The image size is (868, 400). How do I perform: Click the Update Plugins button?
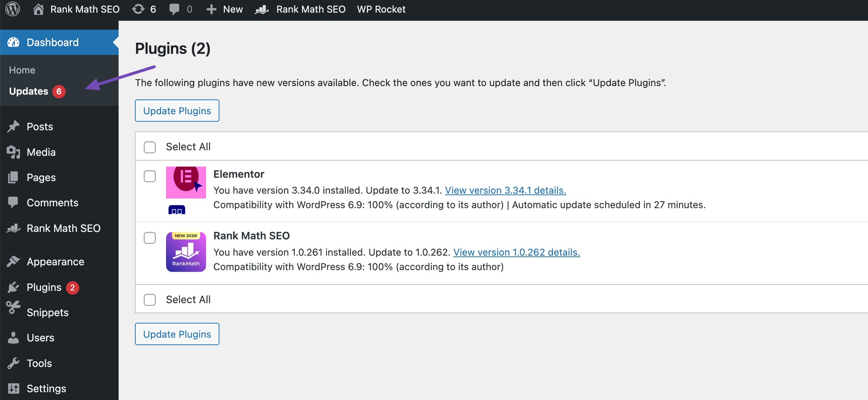coord(177,110)
